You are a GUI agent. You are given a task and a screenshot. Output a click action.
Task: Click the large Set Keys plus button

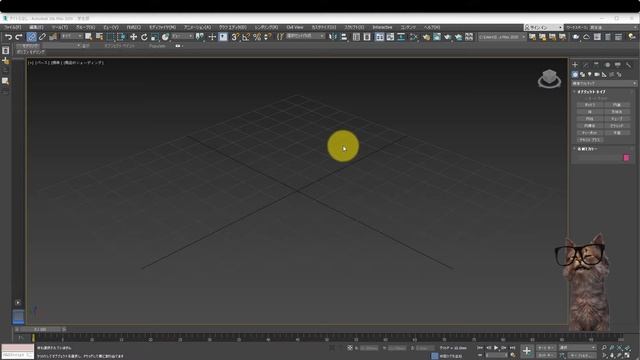(527, 351)
